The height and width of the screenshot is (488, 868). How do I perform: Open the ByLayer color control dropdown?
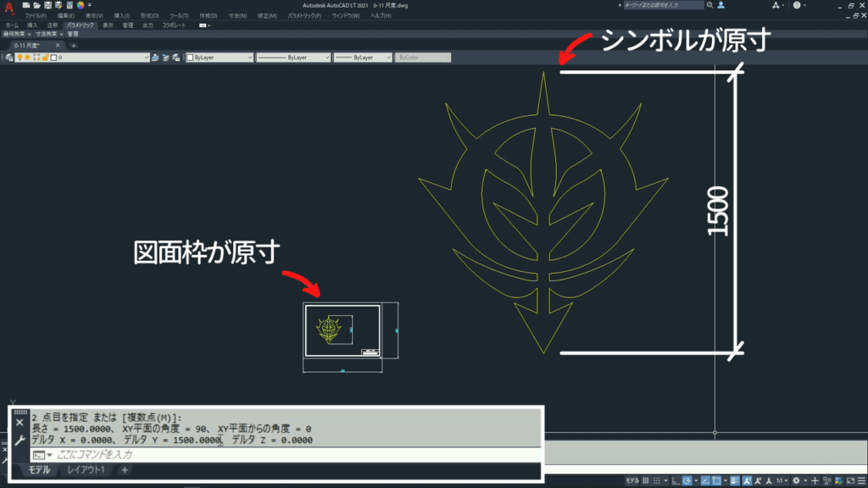tap(220, 58)
